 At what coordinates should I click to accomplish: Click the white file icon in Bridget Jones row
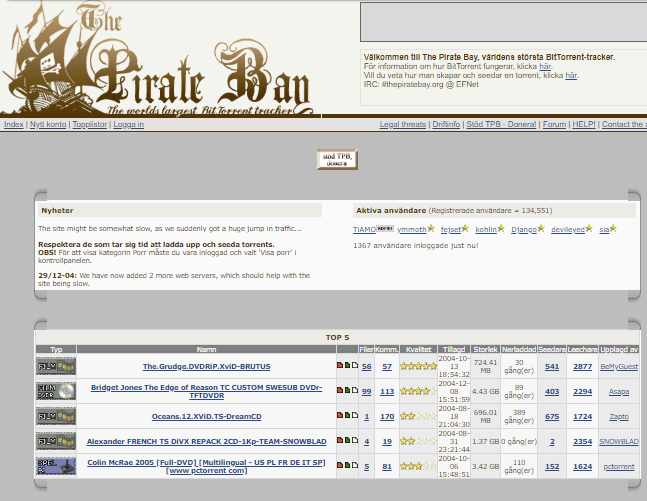pos(354,390)
